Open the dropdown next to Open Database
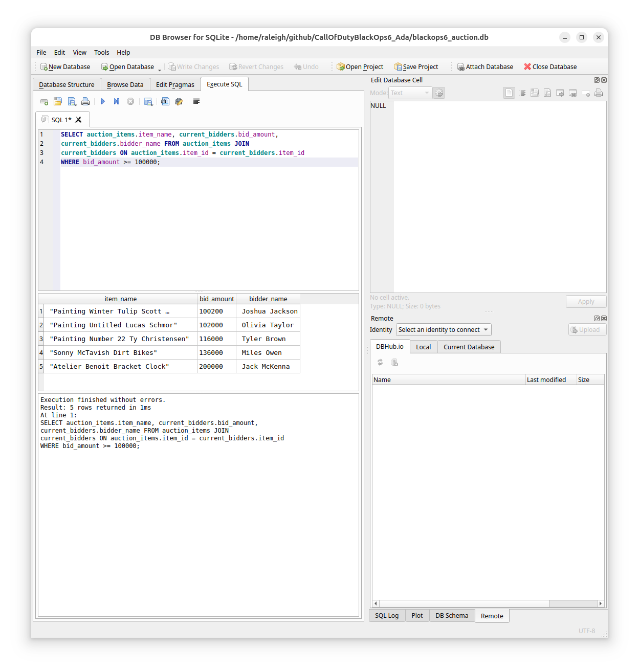This screenshot has height=672, width=639. tap(159, 68)
